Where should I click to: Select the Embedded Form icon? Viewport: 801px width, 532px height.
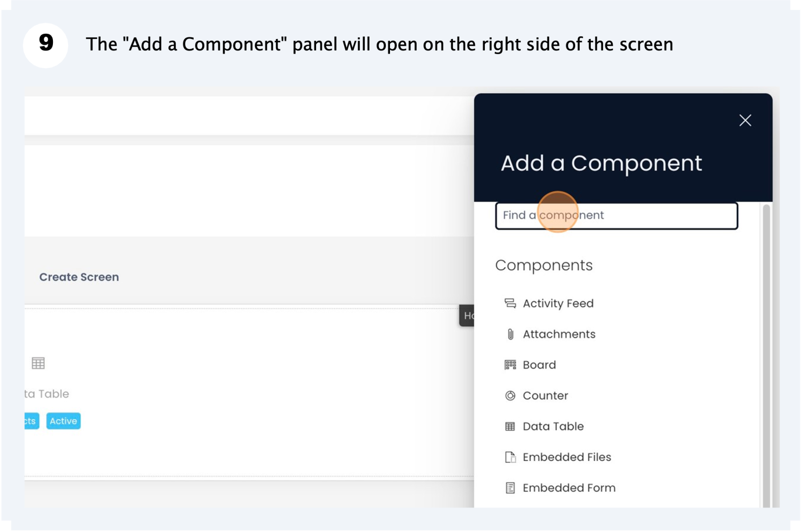pos(510,488)
